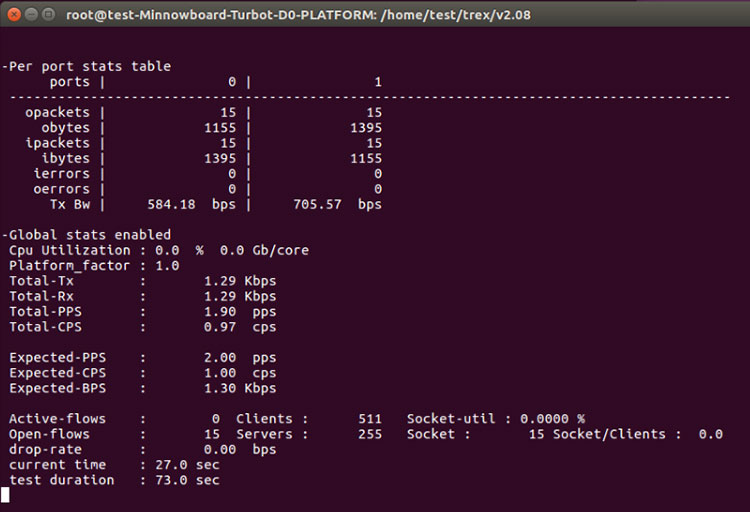Click the 'drop-rate' label
Screen dimensions: 750x512
45,449
